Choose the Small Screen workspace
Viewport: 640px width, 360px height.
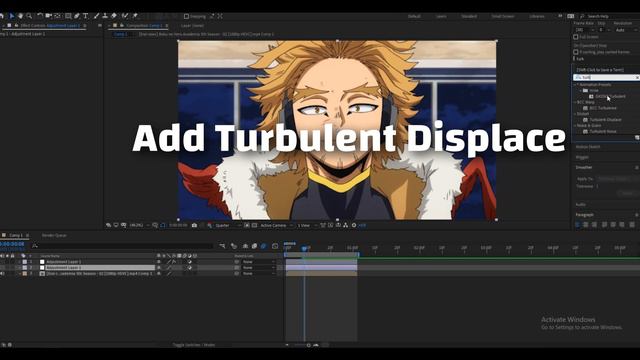[502, 16]
